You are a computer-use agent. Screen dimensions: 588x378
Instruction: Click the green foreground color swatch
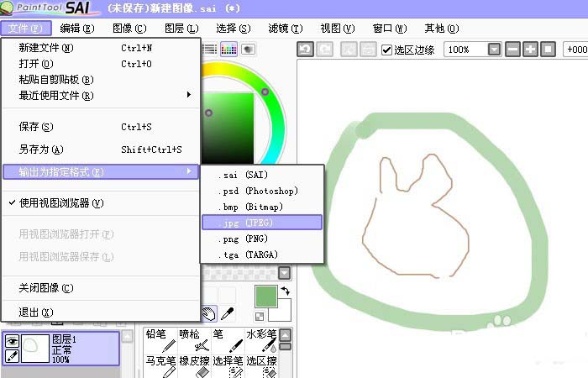(266, 297)
